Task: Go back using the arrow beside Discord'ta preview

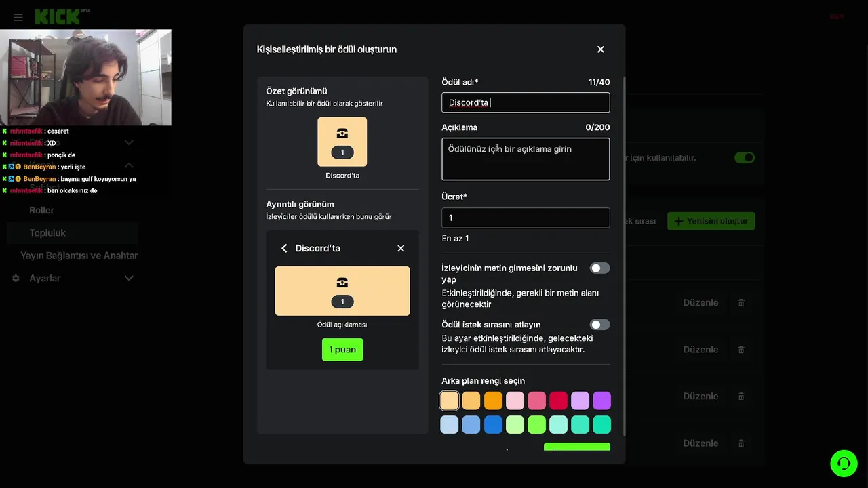Action: click(x=284, y=248)
